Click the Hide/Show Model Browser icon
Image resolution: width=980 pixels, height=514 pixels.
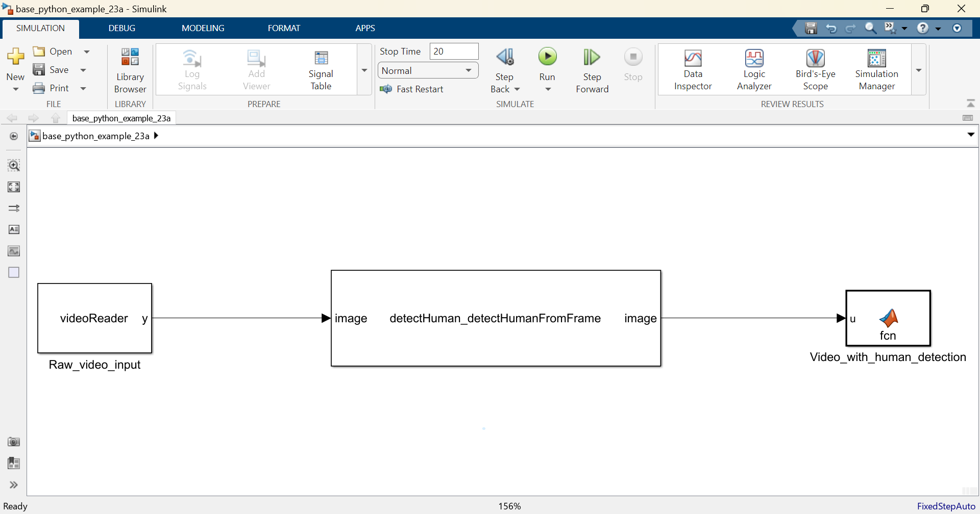pyautogui.click(x=14, y=136)
